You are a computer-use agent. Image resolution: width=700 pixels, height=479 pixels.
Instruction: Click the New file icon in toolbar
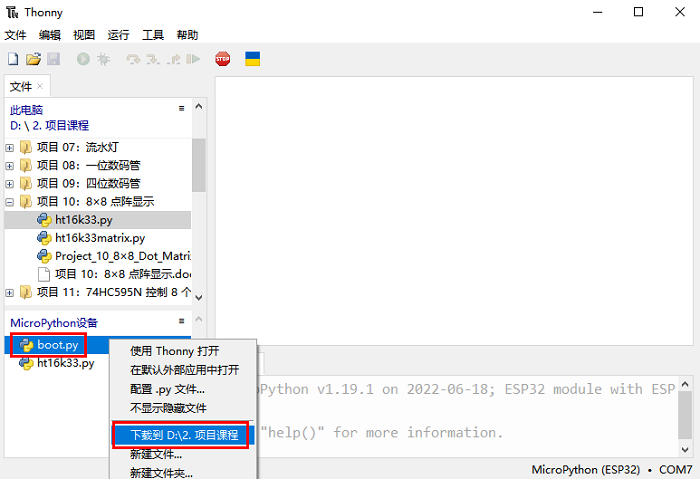click(12, 60)
